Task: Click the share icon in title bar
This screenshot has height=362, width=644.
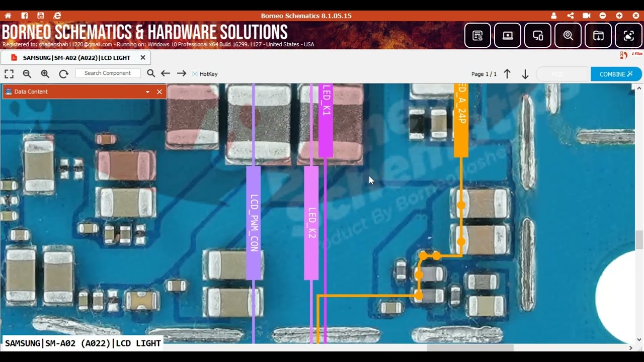Action: [x=570, y=16]
